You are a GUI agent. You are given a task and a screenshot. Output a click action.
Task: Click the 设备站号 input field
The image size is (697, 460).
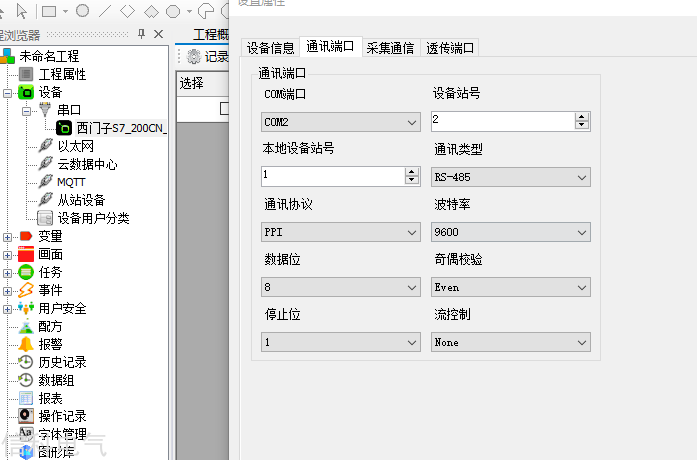503,121
